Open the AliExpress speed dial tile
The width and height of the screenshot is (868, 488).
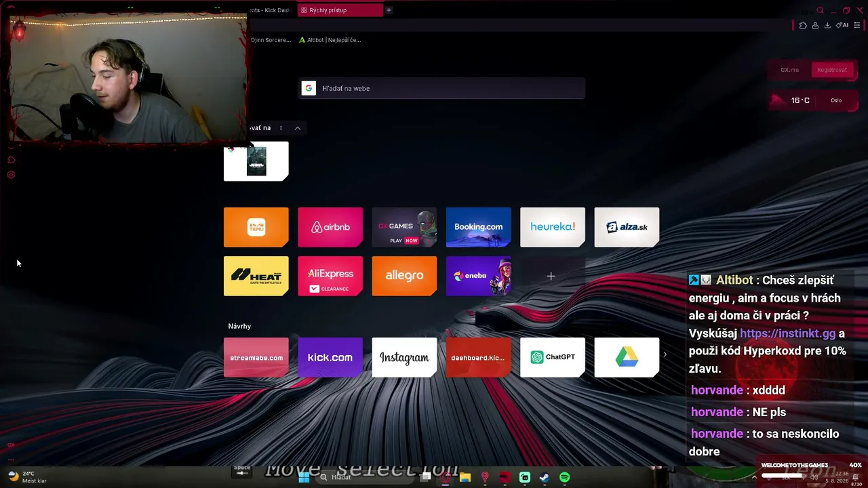tap(330, 276)
